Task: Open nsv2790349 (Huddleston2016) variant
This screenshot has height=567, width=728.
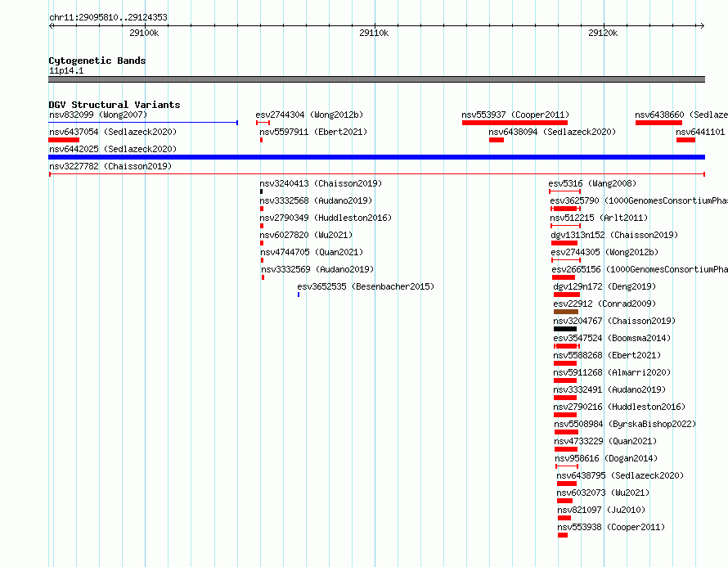Action: 326,218
